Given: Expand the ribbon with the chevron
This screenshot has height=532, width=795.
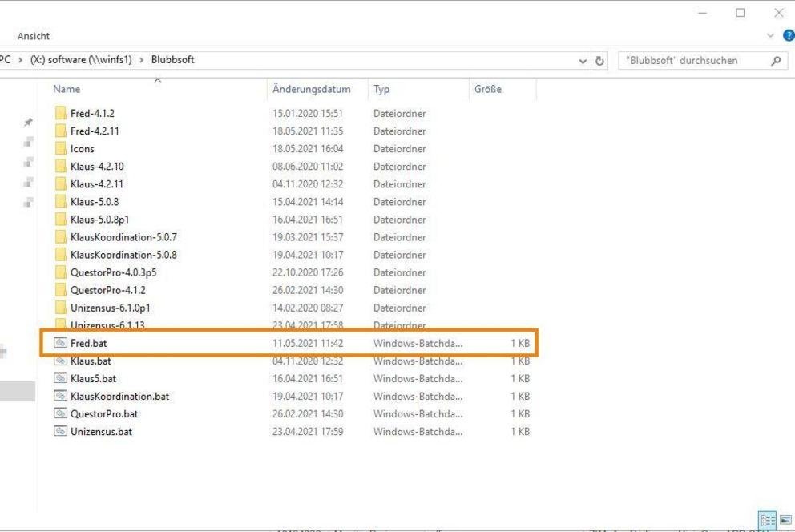Looking at the screenshot, I should pyautogui.click(x=771, y=35).
